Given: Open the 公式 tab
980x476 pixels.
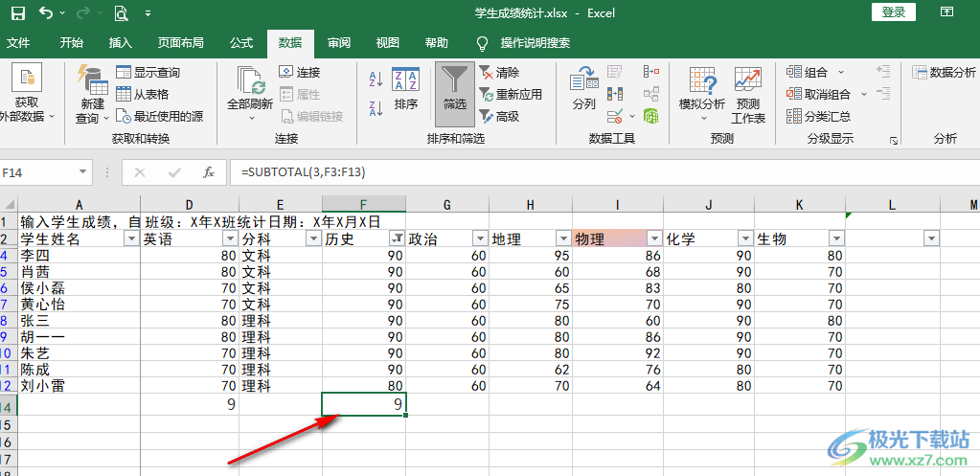Looking at the screenshot, I should tap(241, 43).
